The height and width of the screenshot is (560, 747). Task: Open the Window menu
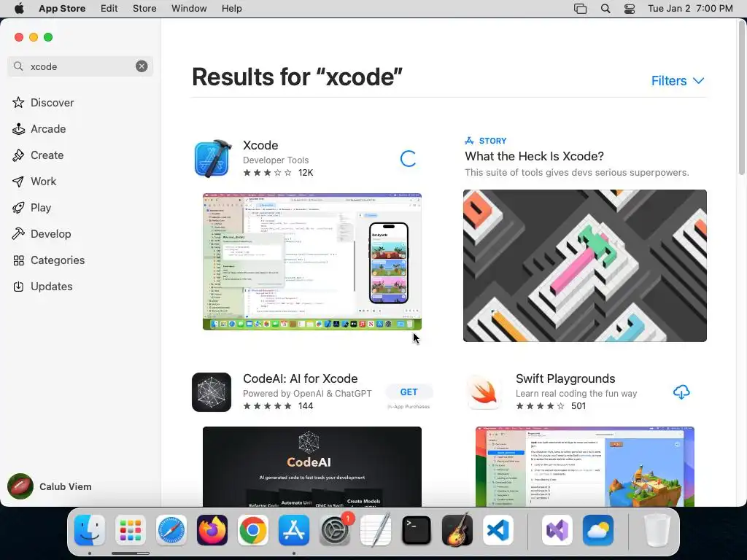pos(189,9)
